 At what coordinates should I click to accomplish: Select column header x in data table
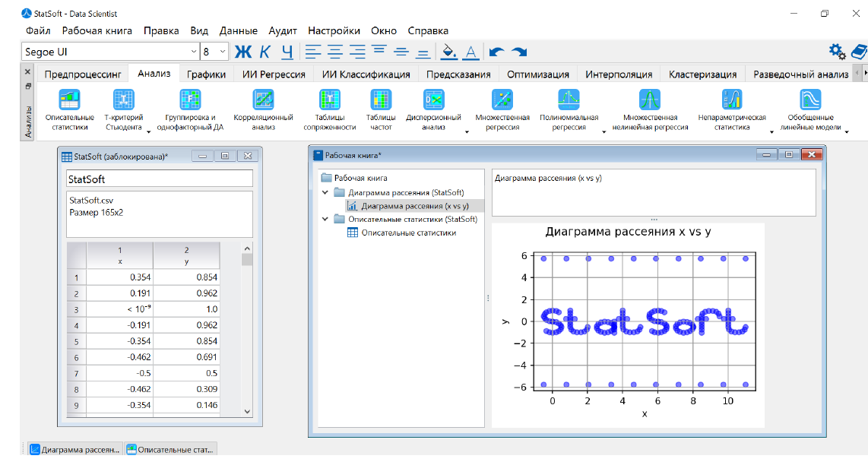pyautogui.click(x=120, y=255)
